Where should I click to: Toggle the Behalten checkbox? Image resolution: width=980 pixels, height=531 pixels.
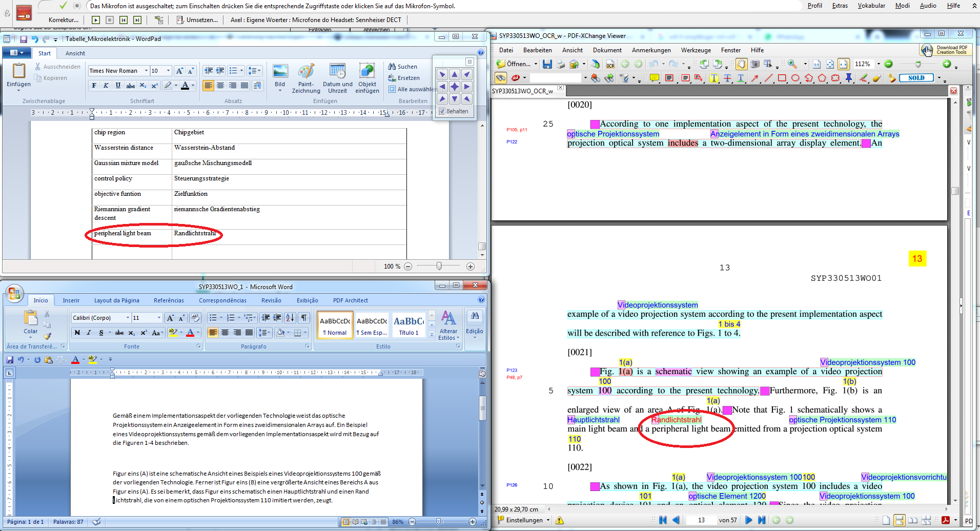(442, 112)
